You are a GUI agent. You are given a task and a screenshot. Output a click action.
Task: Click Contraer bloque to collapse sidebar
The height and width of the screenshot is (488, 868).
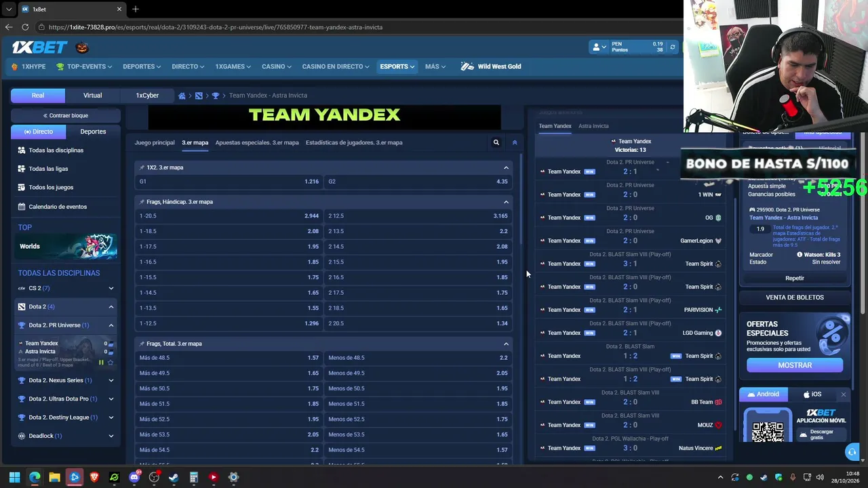tap(66, 115)
